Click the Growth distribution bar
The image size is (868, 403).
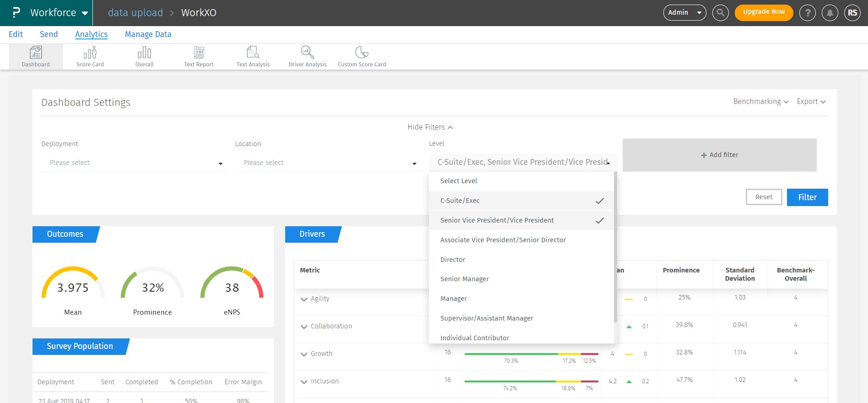click(x=531, y=354)
